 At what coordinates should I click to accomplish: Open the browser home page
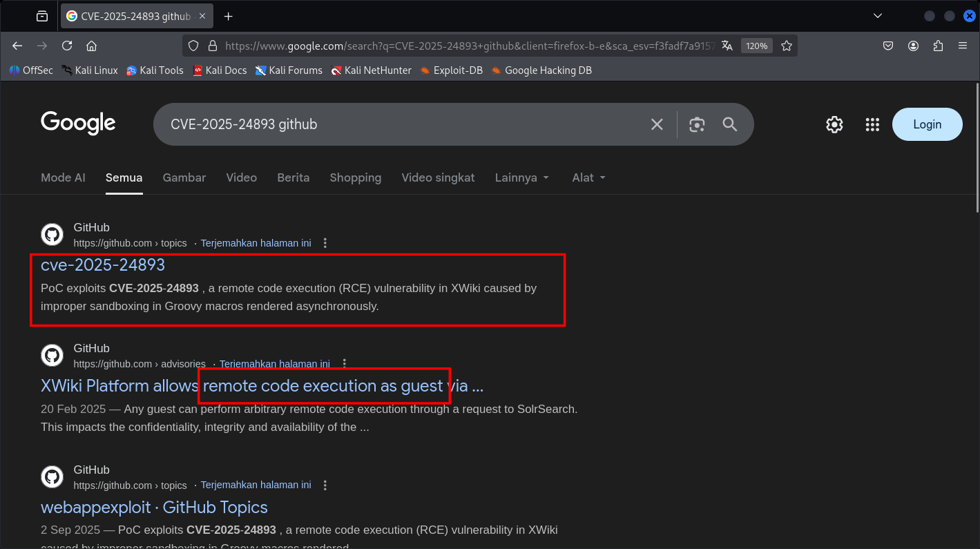(91, 46)
